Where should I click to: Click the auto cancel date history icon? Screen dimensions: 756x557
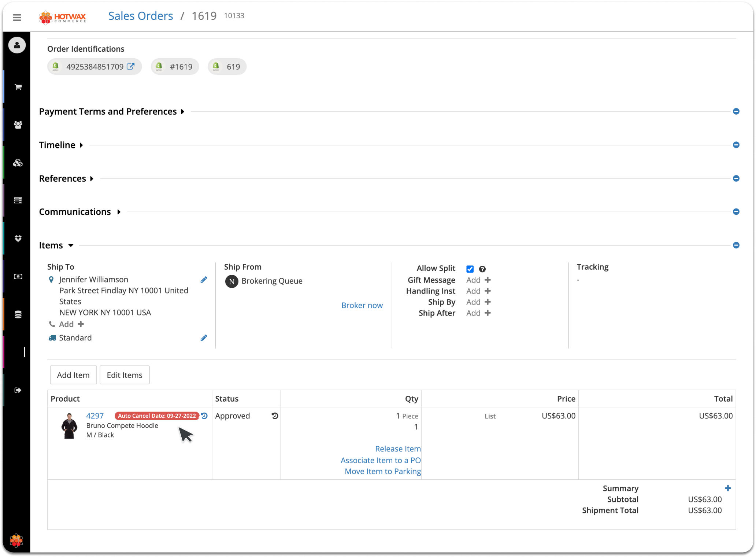[204, 416]
